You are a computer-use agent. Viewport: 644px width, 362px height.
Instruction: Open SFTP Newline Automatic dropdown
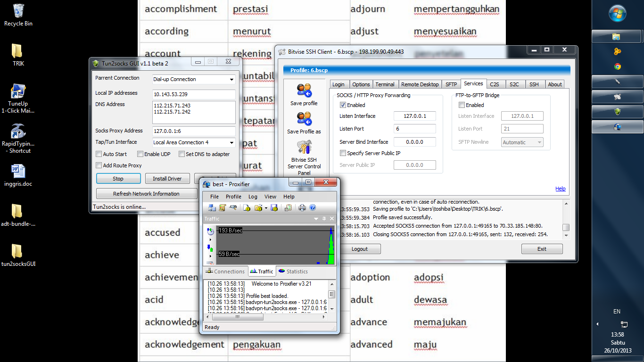(x=539, y=142)
